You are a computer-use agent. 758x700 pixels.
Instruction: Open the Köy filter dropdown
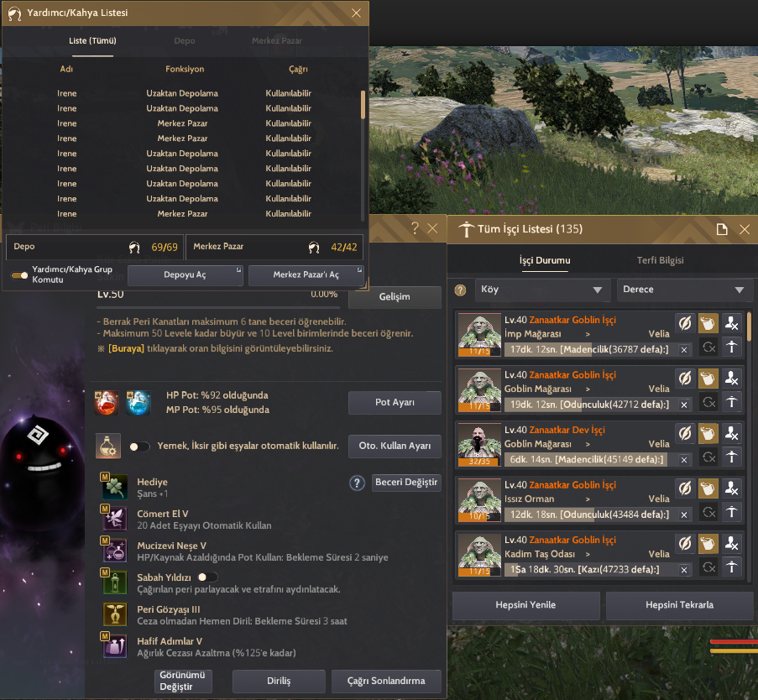point(541,290)
